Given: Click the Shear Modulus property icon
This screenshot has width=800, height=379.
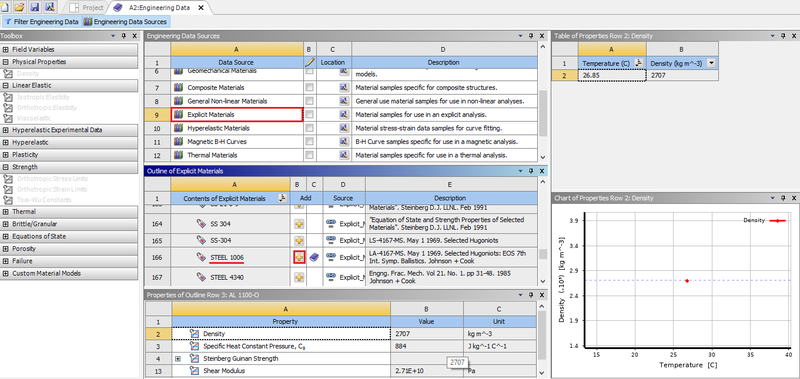Looking at the screenshot, I should point(194,371).
